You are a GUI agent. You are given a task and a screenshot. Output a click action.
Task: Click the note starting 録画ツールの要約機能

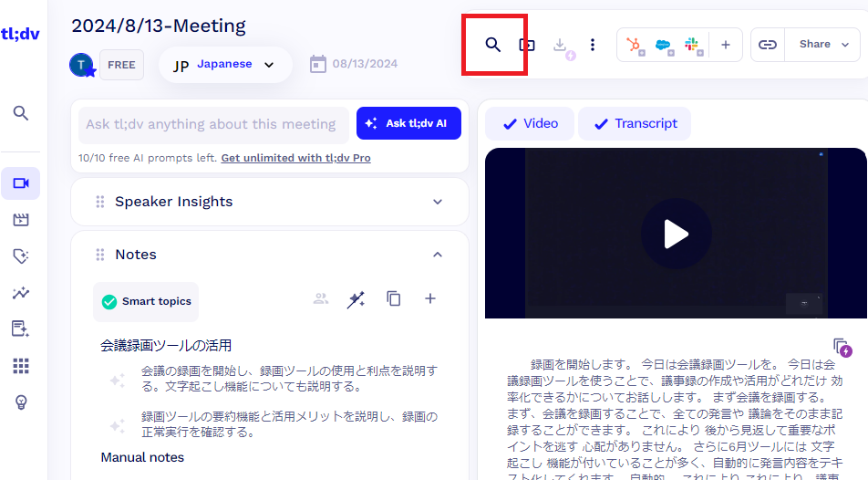289,424
